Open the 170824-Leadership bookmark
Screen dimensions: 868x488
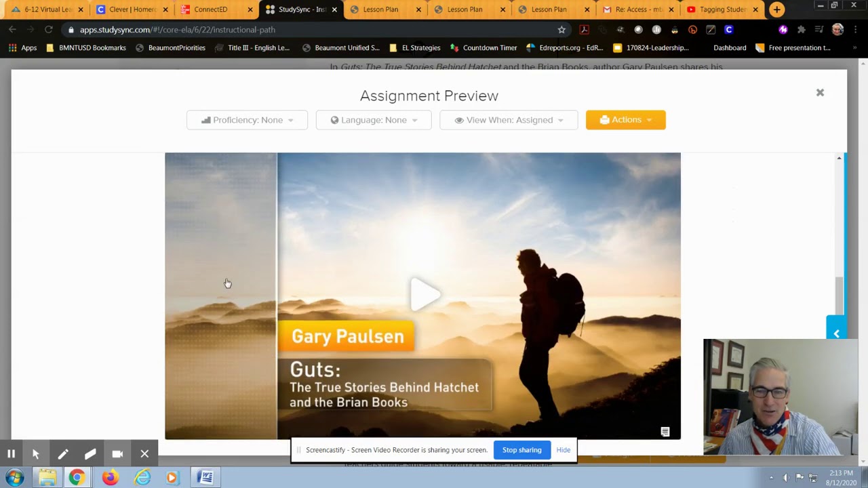pyautogui.click(x=651, y=48)
